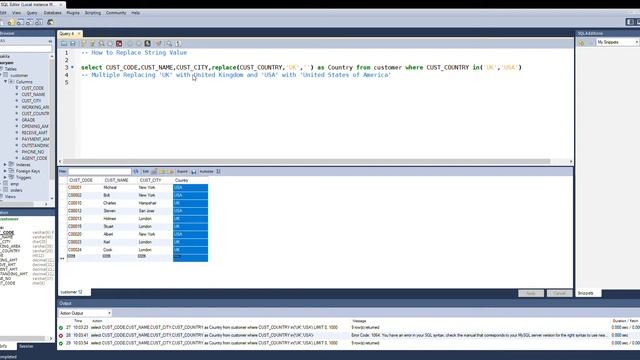Click the delete row icon in result toolbar
This screenshot has width=640, height=360.
(171, 172)
